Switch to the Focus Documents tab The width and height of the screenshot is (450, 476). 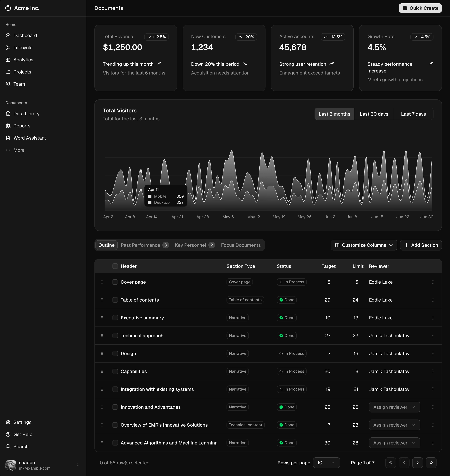point(241,245)
